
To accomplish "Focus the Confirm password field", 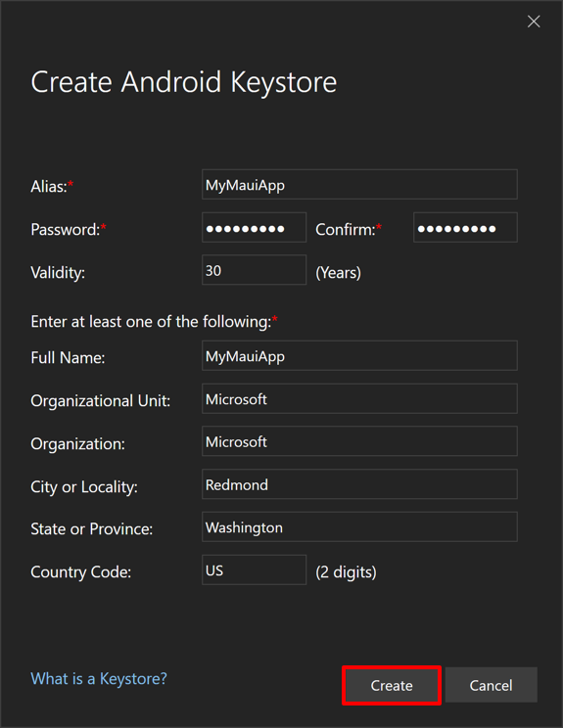I will pyautogui.click(x=465, y=227).
